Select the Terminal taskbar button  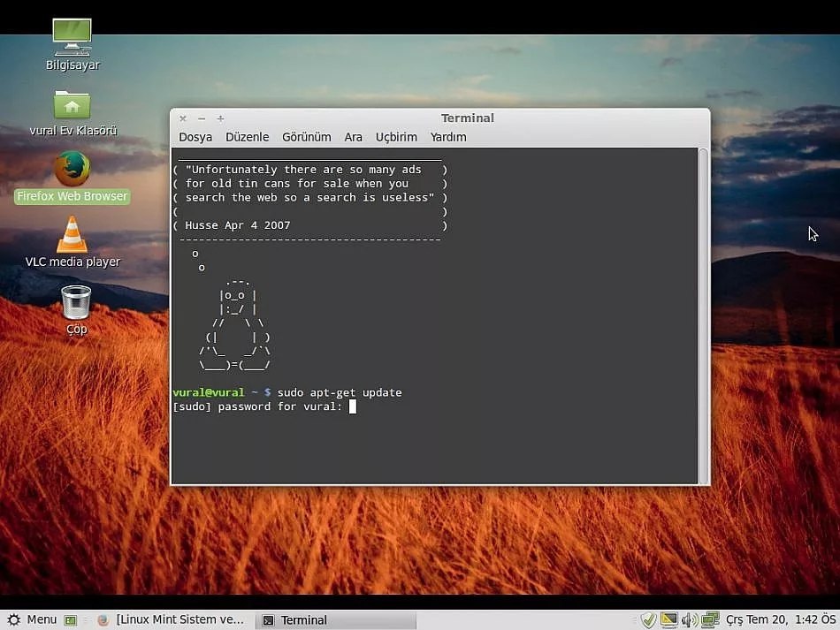click(336, 619)
